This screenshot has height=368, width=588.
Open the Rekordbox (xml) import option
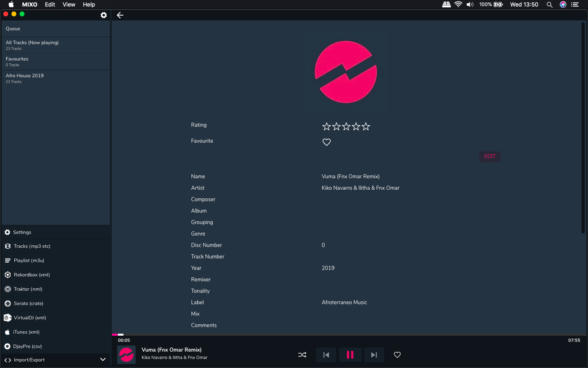pos(32,275)
